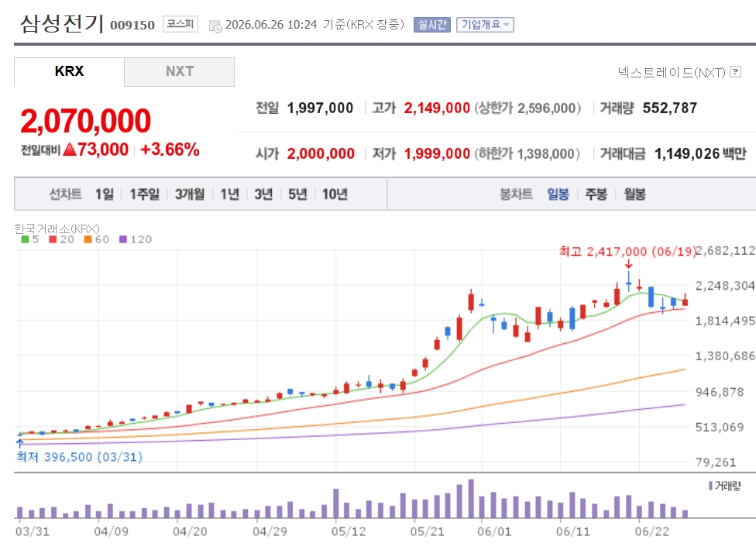Switch to 주봉 weekly candle chart
The height and width of the screenshot is (550, 756).
[596, 194]
